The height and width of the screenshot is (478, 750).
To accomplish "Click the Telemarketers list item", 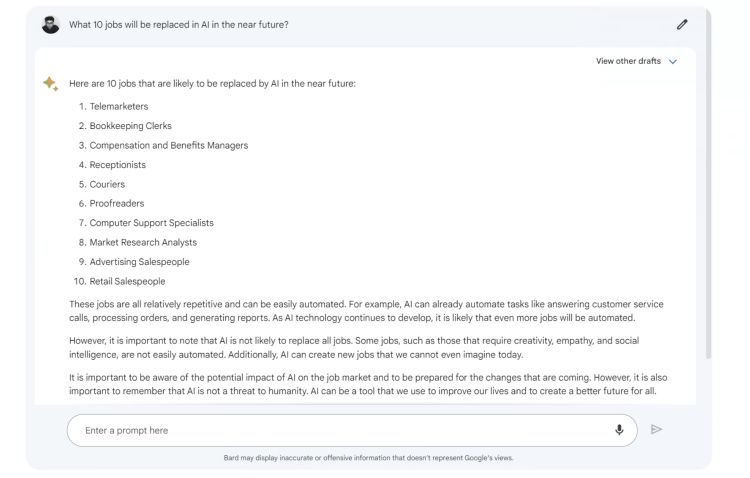I will click(x=118, y=106).
